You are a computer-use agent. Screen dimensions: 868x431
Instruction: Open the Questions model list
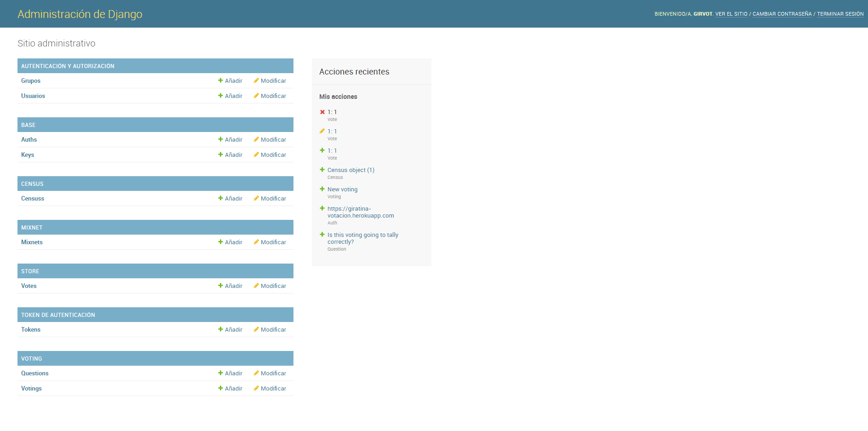(35, 374)
